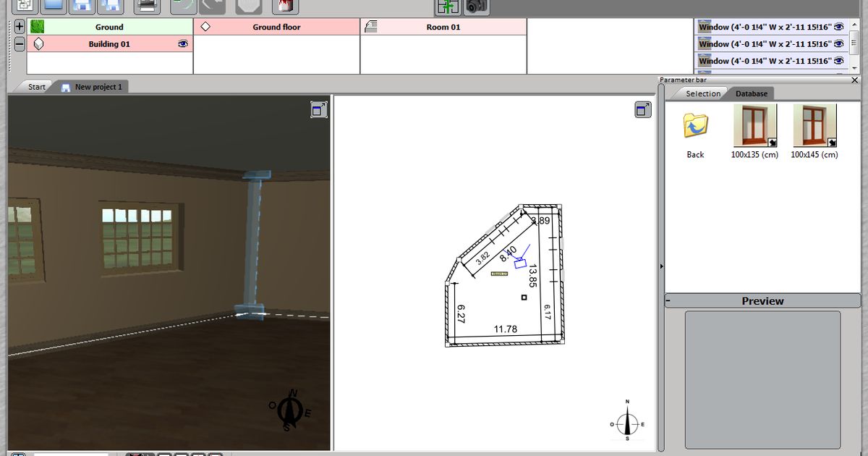Click the object list scrollbar's up arrow
Screen dimensions: 868x456
click(855, 23)
